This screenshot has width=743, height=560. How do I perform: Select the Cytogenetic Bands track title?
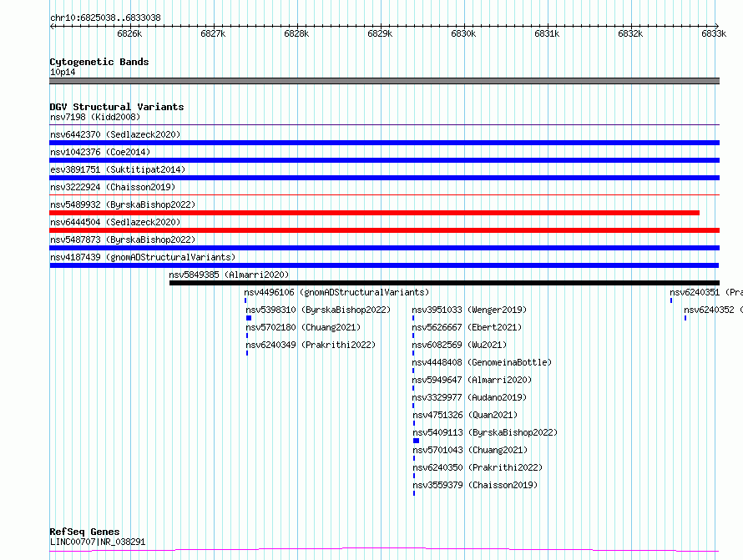tap(99, 62)
